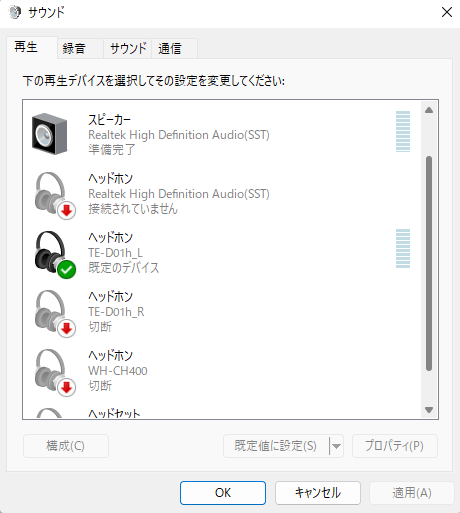Click the green checkmark default device badge
This screenshot has width=460, height=513.
(66, 269)
